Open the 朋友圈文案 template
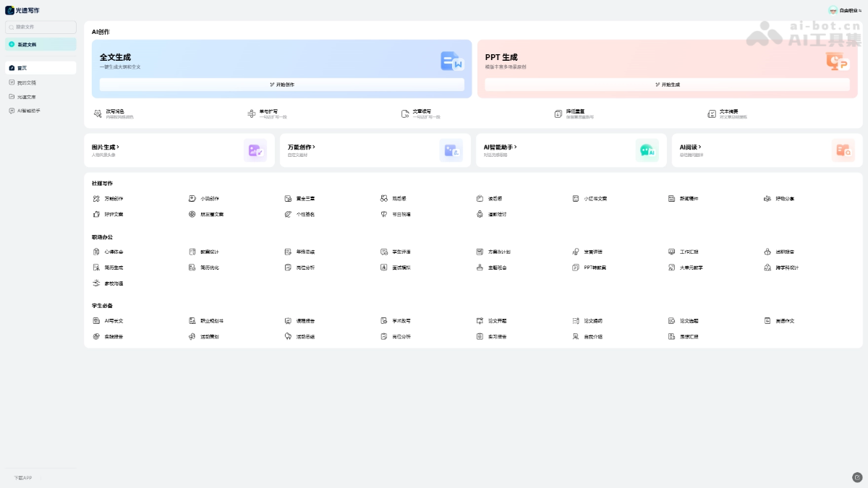Screen dimensions: 868x488 tap(206, 214)
